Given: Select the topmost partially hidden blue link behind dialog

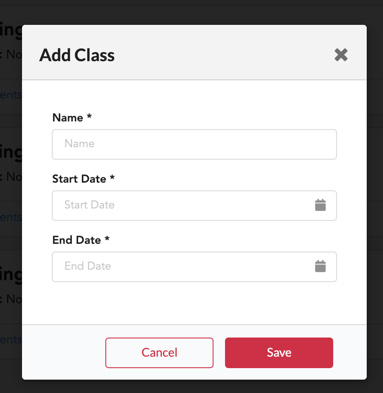Looking at the screenshot, I should tap(11, 95).
